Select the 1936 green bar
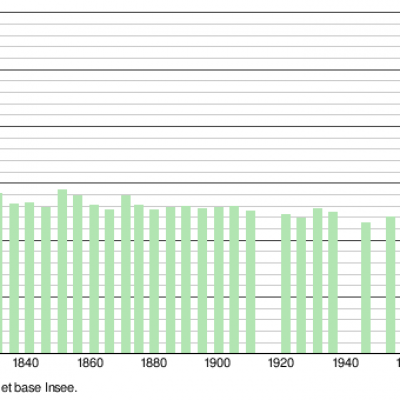The height and width of the screenshot is (400, 400). click(333, 283)
